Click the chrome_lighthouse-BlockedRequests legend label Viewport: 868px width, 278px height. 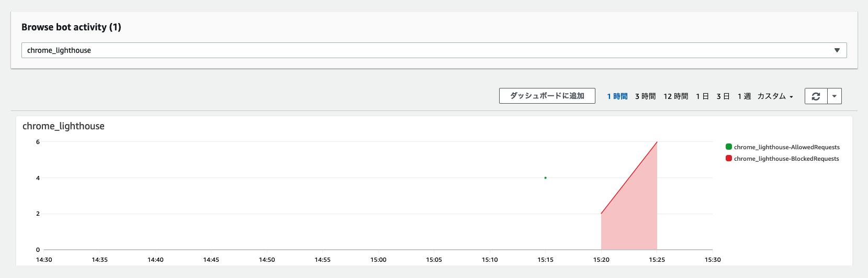[x=786, y=159]
